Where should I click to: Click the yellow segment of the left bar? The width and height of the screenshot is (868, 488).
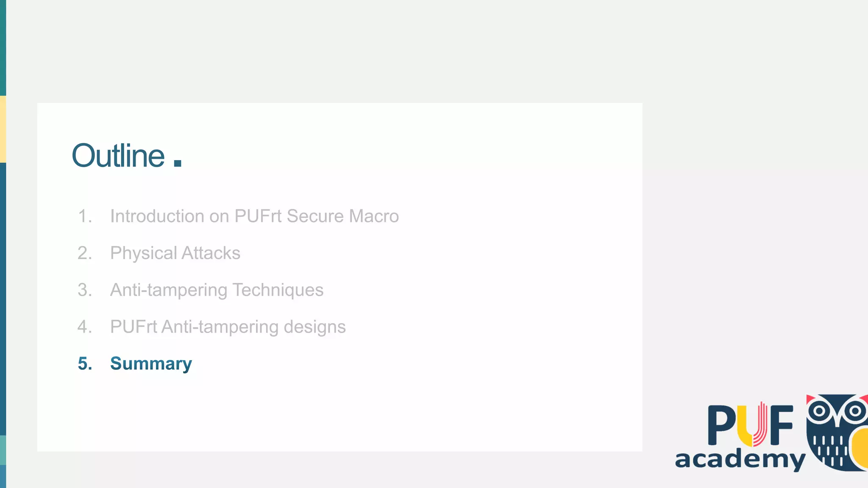click(x=3, y=129)
